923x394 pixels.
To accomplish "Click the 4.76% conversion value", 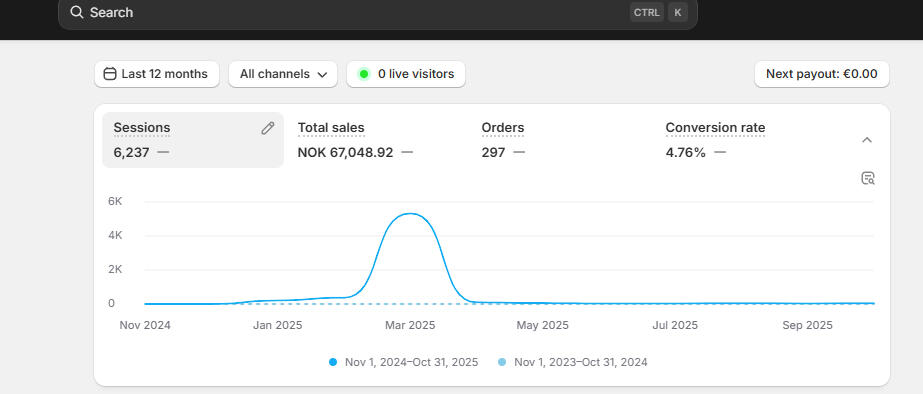I will pyautogui.click(x=686, y=153).
